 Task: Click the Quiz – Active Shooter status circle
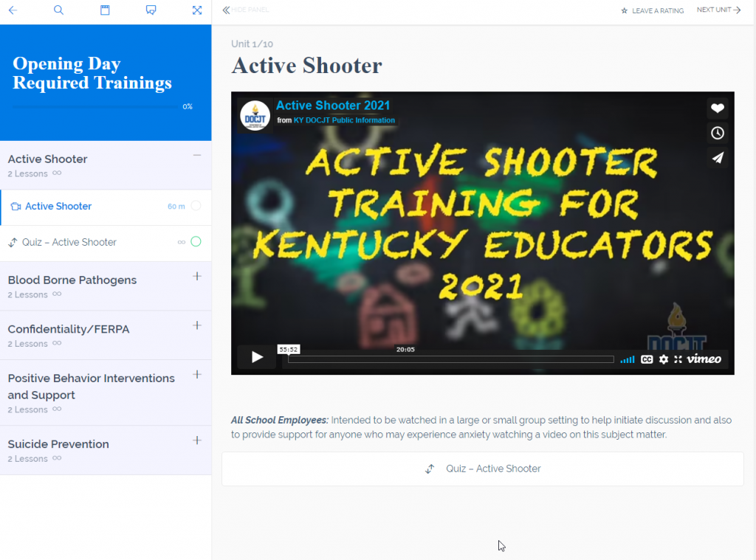coord(196,241)
